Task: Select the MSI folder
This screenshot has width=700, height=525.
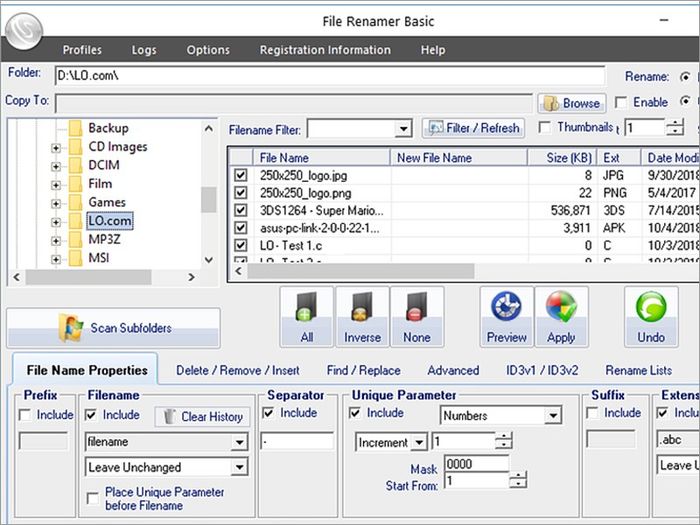Action: pos(99,258)
